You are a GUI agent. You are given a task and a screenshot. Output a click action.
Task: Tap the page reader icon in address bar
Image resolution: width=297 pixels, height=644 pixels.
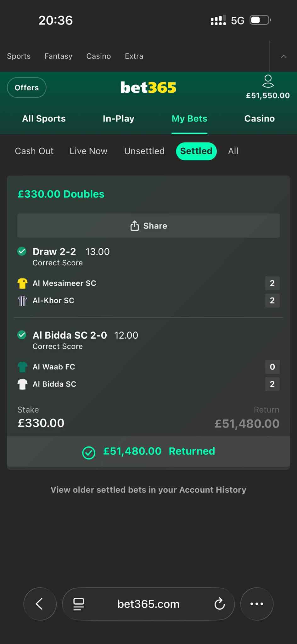[x=79, y=604]
